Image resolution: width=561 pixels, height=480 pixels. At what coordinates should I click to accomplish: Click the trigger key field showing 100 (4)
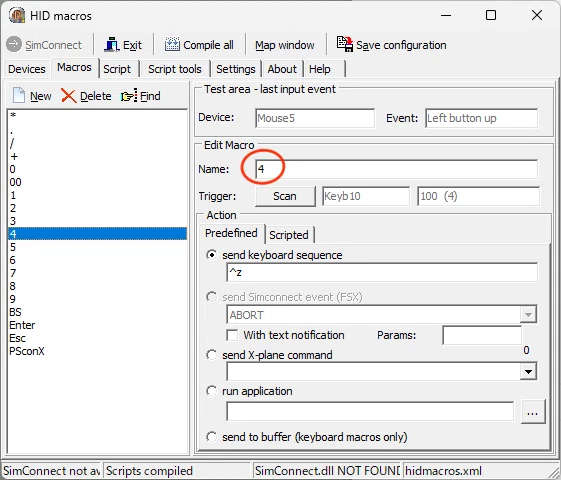(x=478, y=196)
